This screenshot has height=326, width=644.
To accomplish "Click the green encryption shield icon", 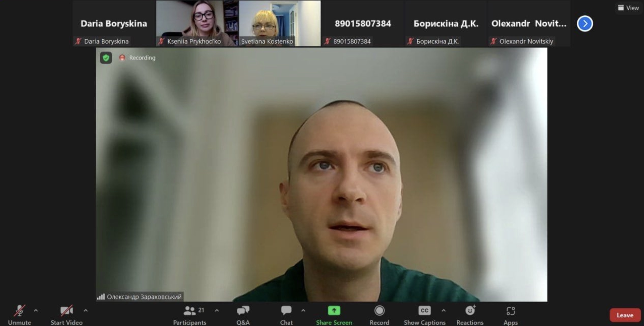I will [x=106, y=58].
